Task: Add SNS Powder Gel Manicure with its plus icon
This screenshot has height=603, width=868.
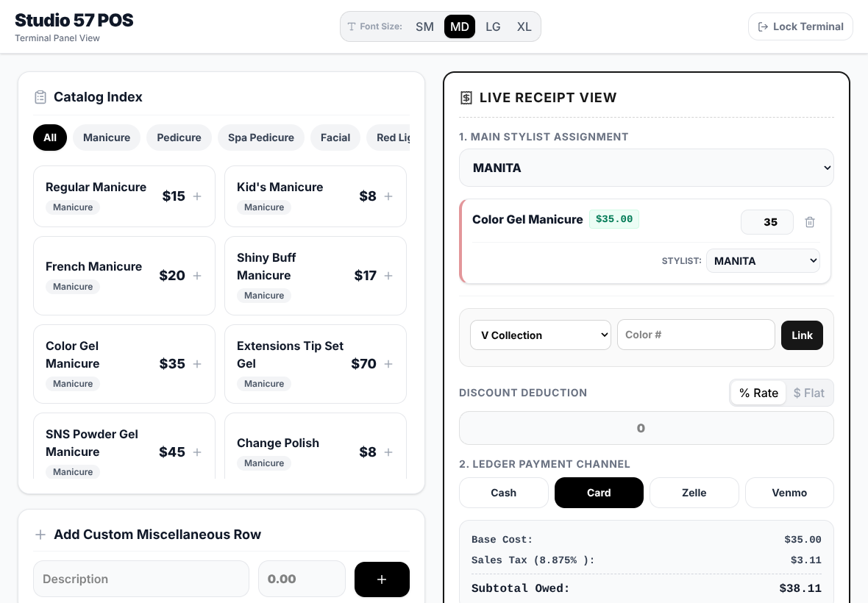Action: pos(197,452)
